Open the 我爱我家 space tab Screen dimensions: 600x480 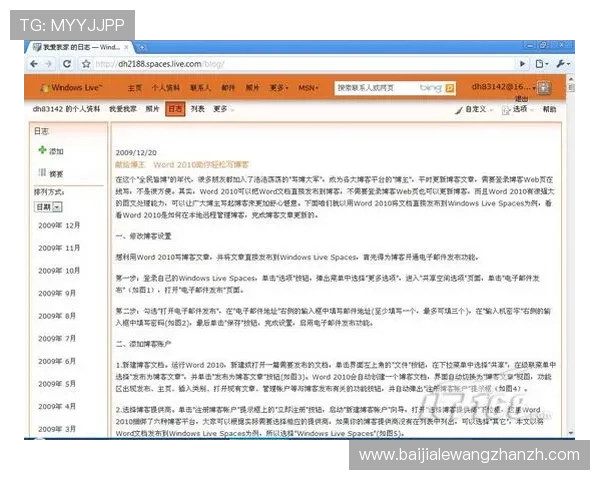(123, 109)
